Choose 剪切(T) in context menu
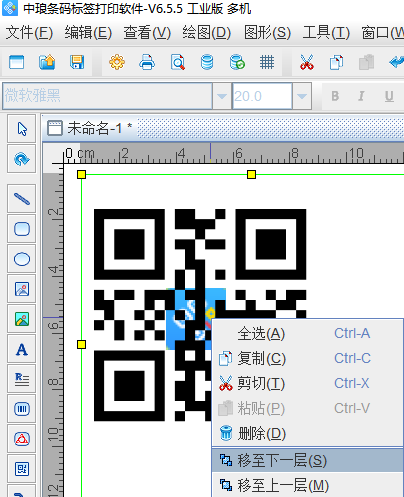Viewport: 404px width, 497px height. pos(307,383)
